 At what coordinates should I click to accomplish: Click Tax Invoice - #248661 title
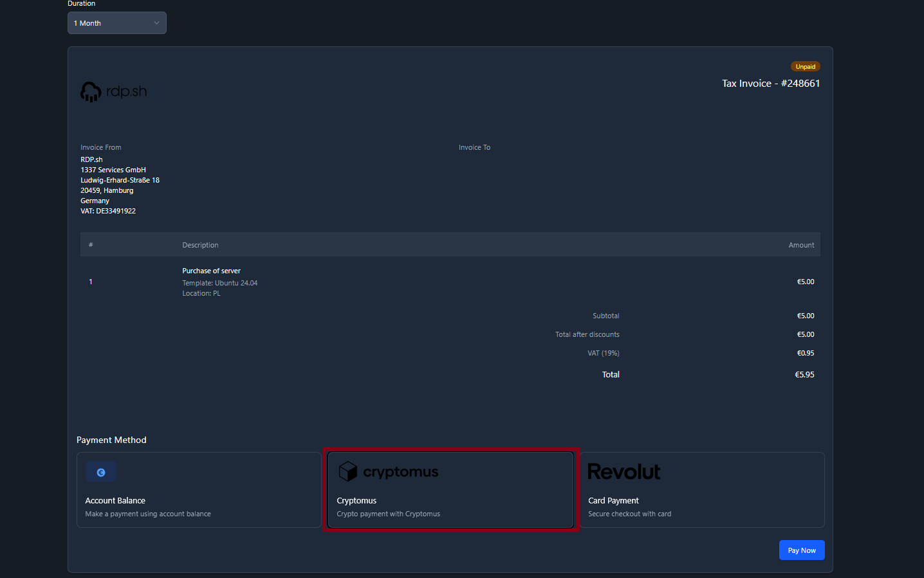pos(771,84)
